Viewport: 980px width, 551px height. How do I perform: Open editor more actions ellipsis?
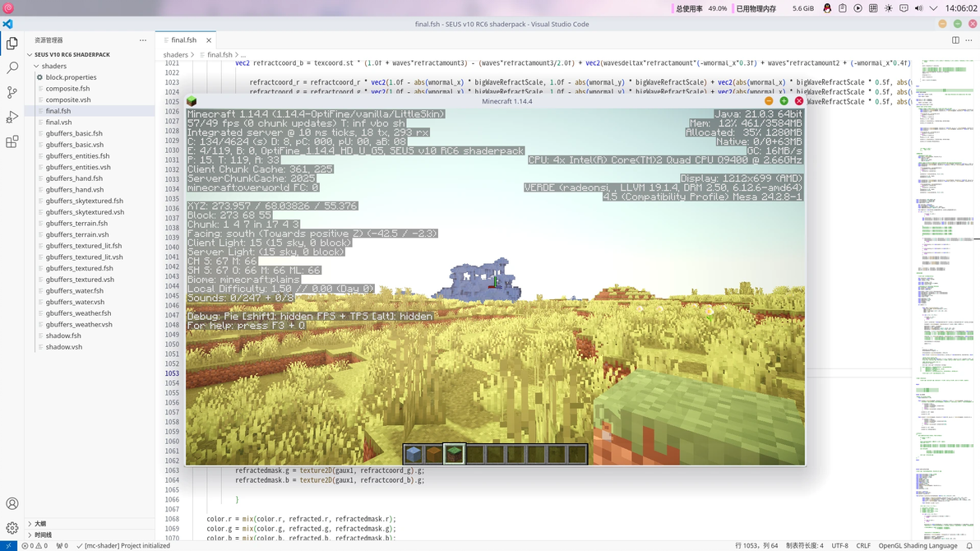[968, 40]
